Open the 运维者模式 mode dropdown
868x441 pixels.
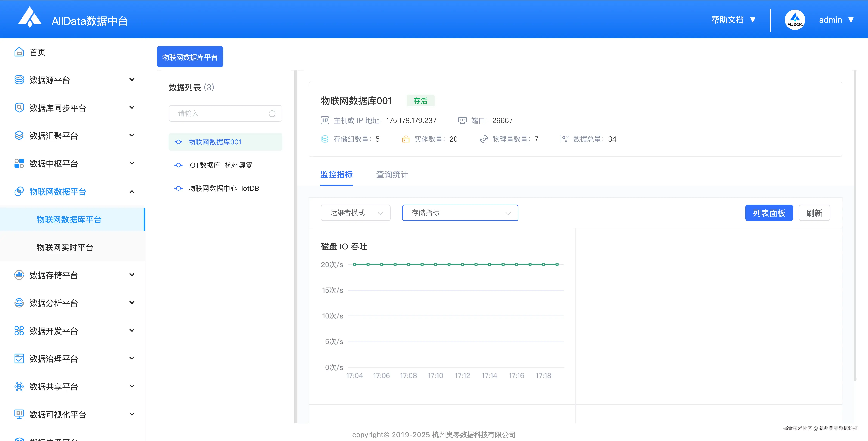356,213
